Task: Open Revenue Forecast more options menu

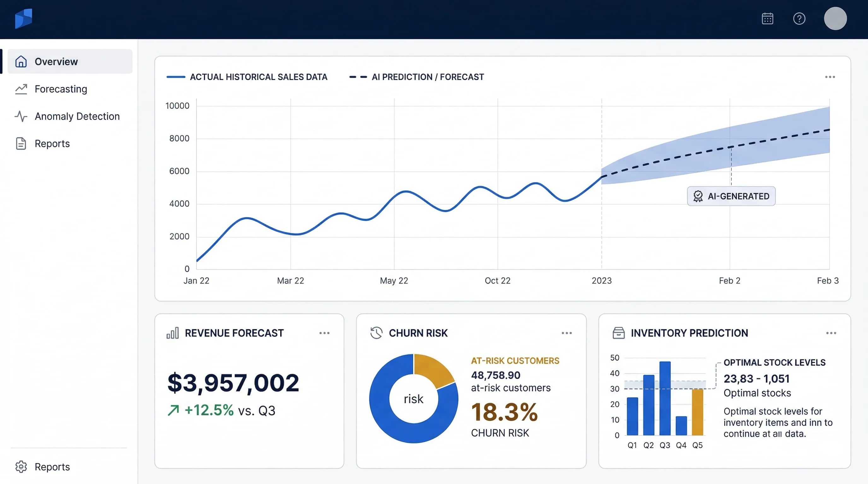Action: click(325, 333)
